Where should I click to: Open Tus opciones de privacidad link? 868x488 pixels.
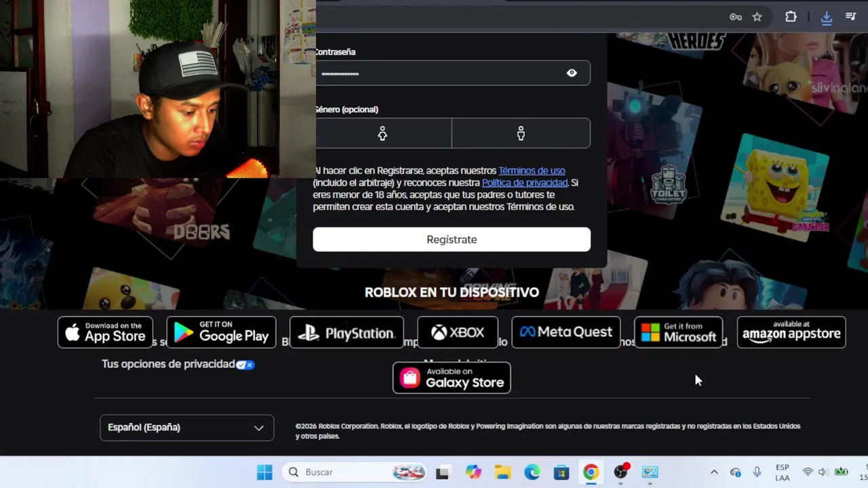point(178,365)
